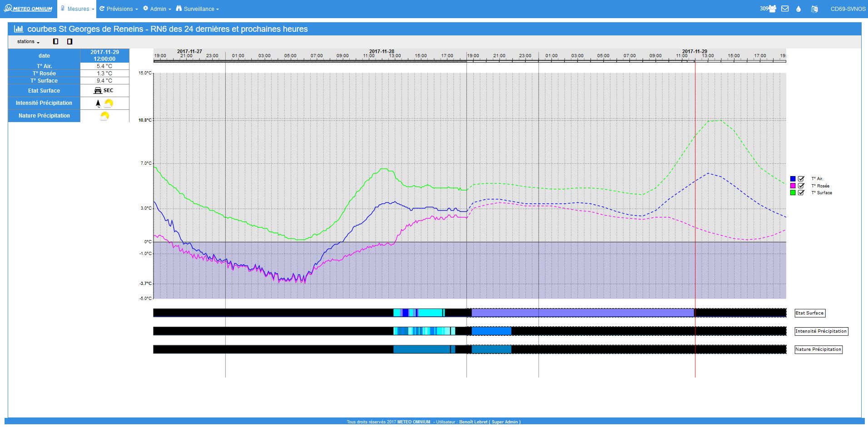868x427 pixels.
Task: Click sun-cloud icon in Intensité Précipitation row
Action: (x=109, y=103)
